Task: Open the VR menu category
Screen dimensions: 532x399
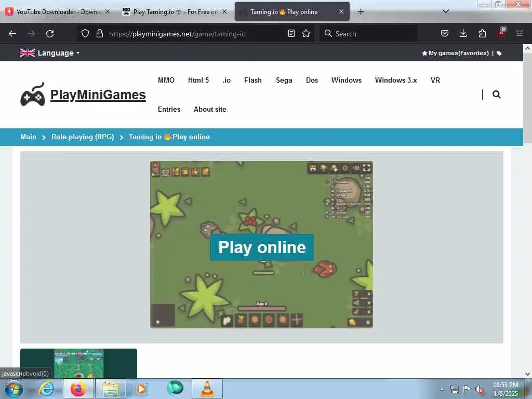Action: click(x=435, y=80)
